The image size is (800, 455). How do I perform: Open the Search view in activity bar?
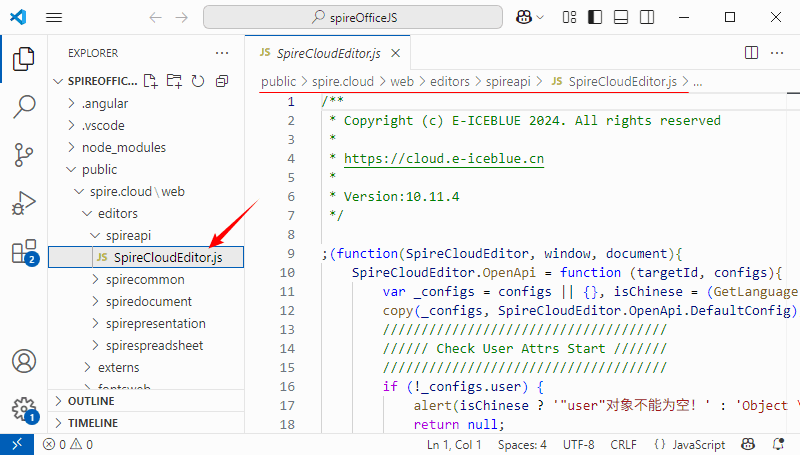[x=23, y=107]
